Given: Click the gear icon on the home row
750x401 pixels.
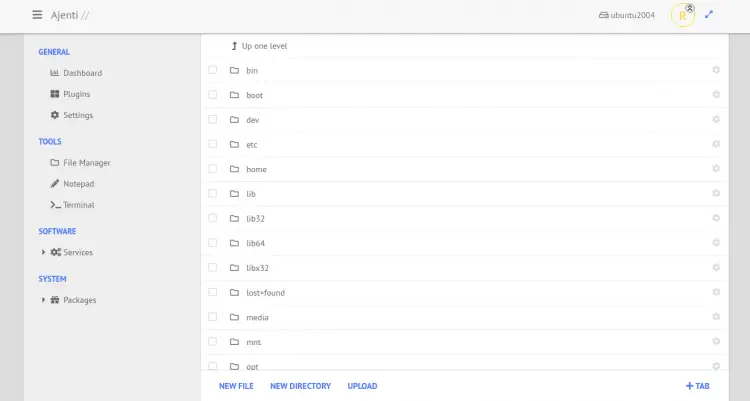Looking at the screenshot, I should tap(716, 169).
